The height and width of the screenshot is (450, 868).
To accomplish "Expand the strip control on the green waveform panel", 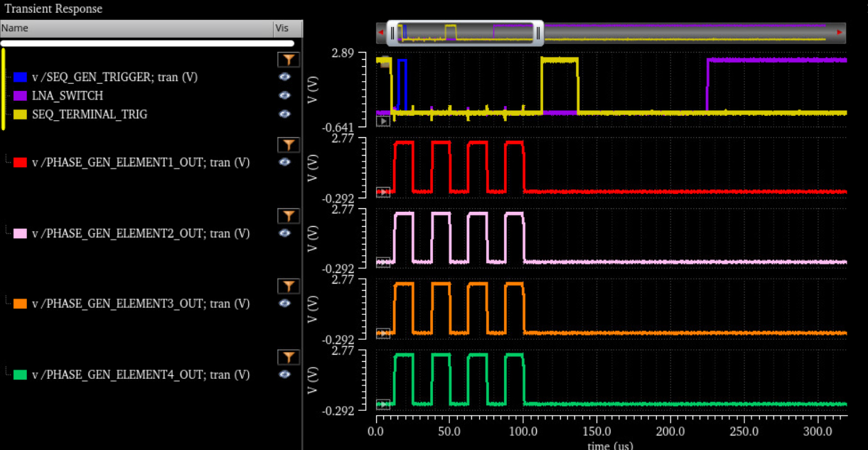I will click(x=382, y=405).
